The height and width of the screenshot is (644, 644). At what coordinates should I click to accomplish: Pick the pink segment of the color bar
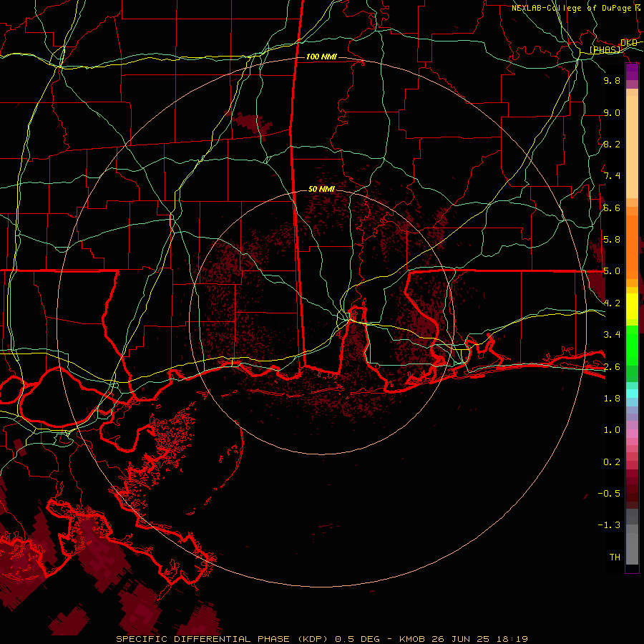coord(632,434)
